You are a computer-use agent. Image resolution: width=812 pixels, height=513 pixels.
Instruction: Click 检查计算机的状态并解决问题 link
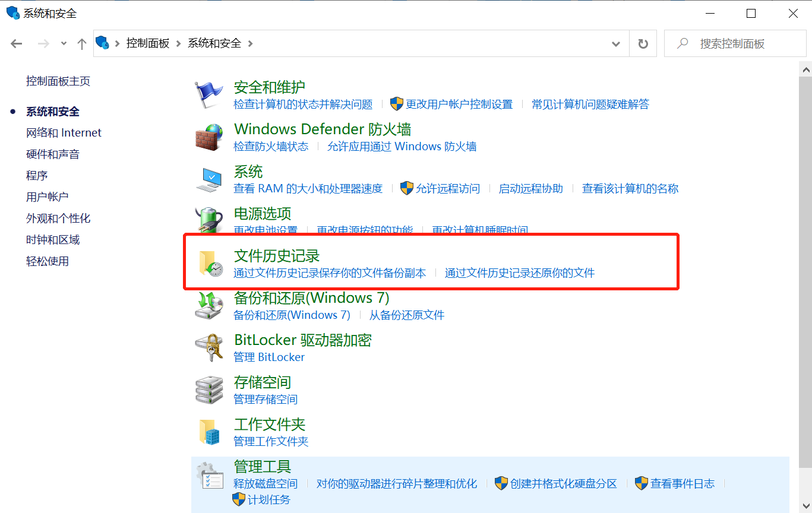pos(303,104)
